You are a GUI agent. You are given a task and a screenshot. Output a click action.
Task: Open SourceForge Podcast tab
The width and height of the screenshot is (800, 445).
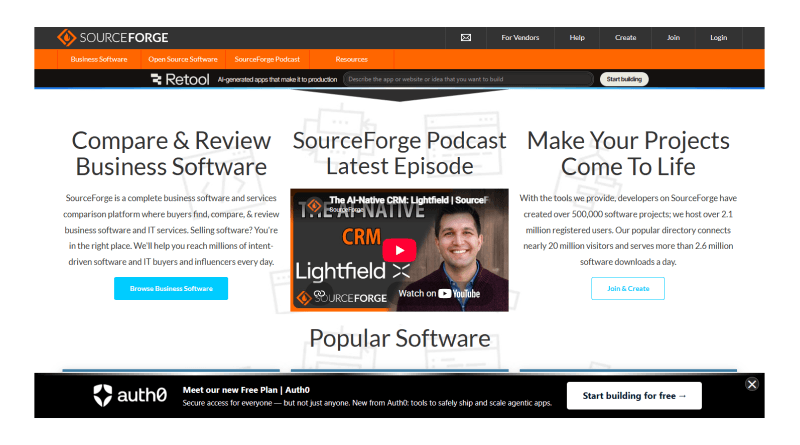(x=267, y=59)
